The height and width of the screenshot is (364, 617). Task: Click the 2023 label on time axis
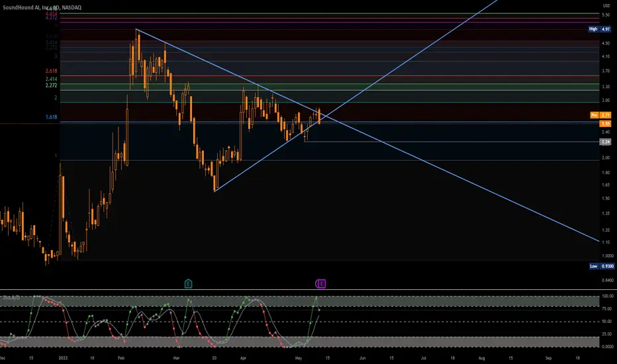(63, 358)
